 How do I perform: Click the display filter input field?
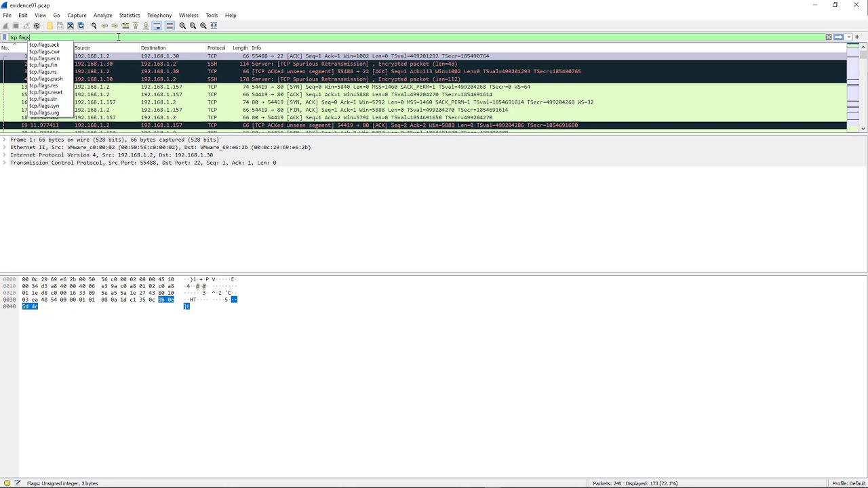coord(417,37)
